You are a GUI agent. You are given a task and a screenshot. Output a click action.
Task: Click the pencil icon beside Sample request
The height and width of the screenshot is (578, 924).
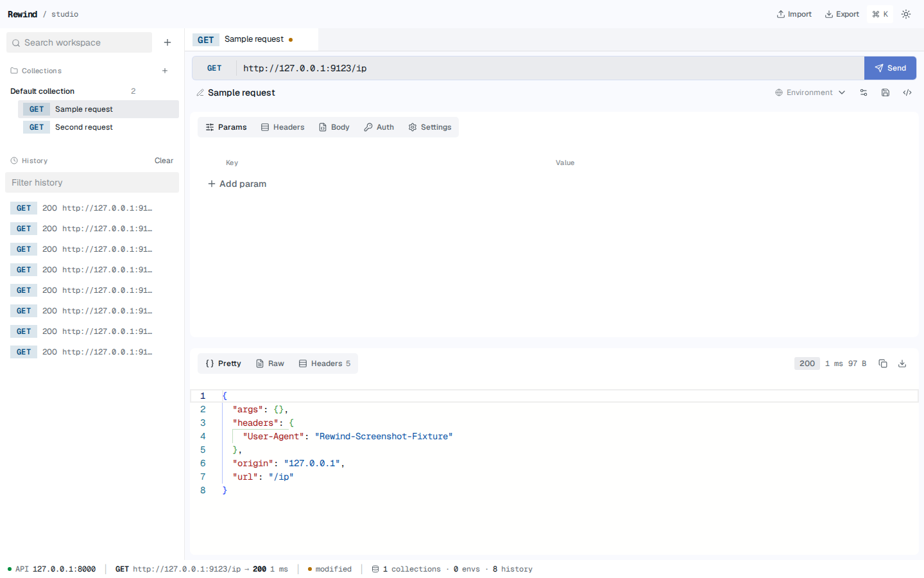(x=200, y=92)
